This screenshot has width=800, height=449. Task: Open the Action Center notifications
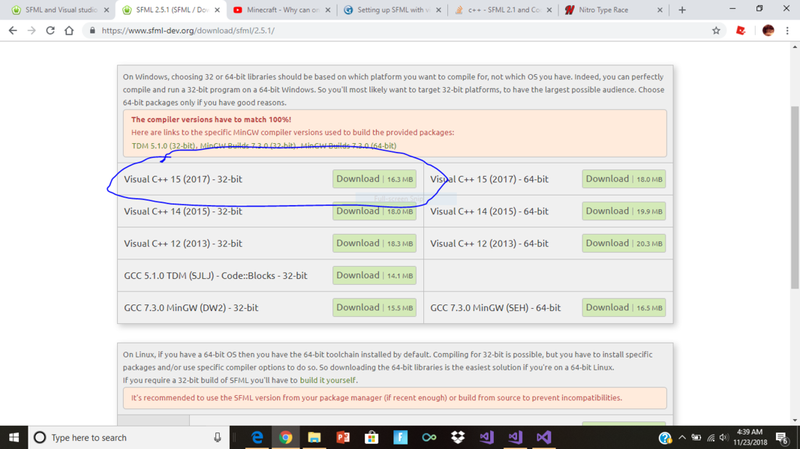782,438
